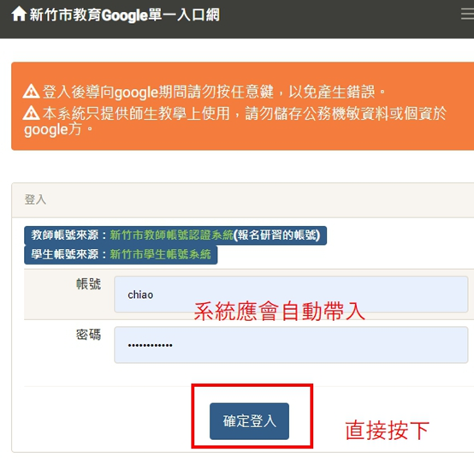Focus the 帳號 field containing chiao

click(x=291, y=295)
